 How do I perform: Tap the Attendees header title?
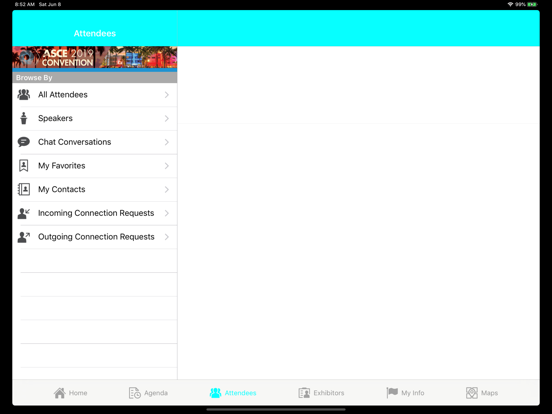pyautogui.click(x=95, y=33)
